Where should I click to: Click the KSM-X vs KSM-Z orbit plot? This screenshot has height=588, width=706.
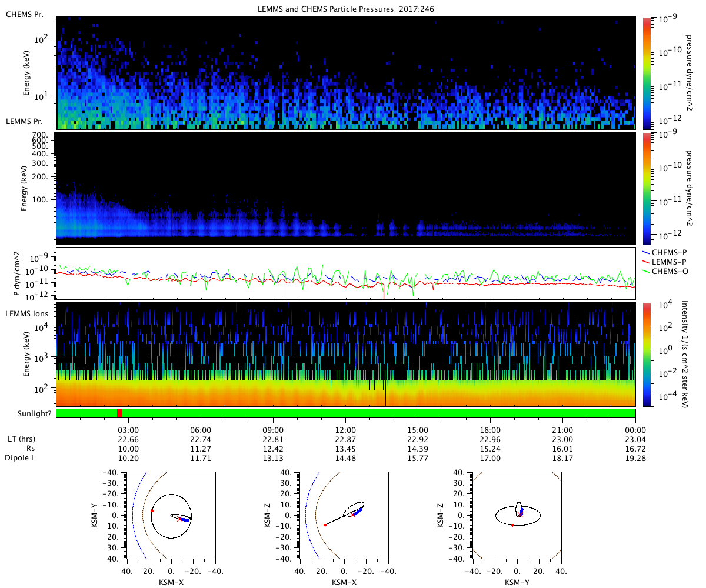pyautogui.click(x=344, y=516)
